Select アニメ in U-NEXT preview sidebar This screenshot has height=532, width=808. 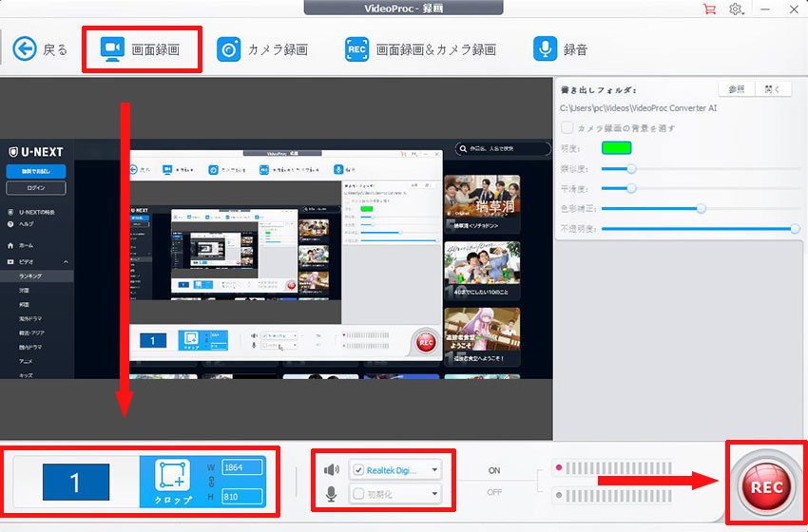click(x=26, y=361)
